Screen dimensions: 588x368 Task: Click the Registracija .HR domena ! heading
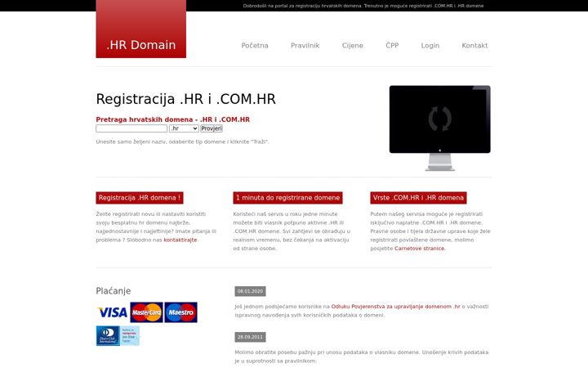pyautogui.click(x=140, y=198)
